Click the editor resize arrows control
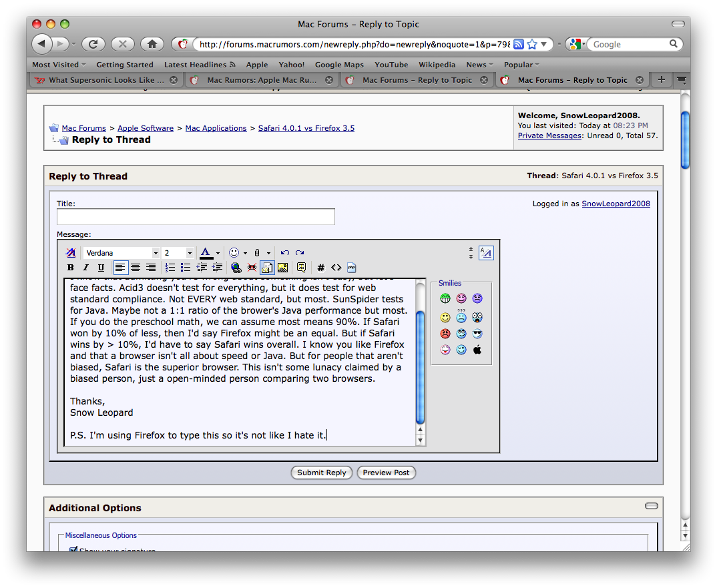Viewport: 717px width, 588px height. click(471, 253)
